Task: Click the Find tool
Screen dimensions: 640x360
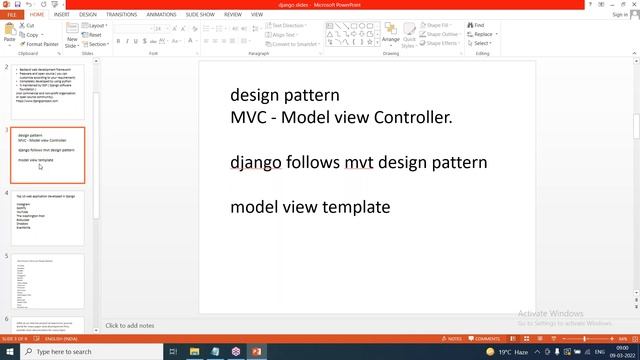Action: click(476, 25)
